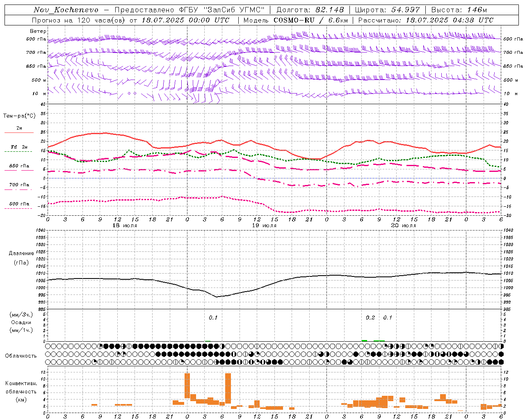Click the 'Облачность' cloud cover label

point(21,356)
